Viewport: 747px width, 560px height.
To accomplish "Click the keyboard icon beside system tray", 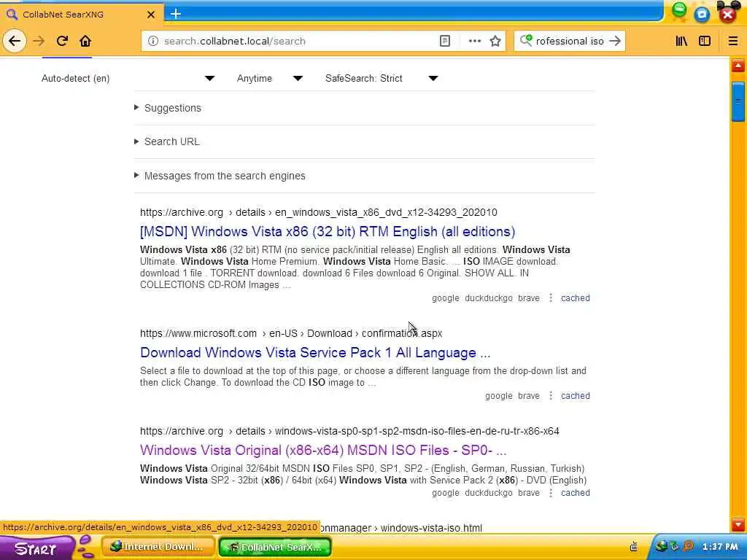I will pyautogui.click(x=634, y=547).
